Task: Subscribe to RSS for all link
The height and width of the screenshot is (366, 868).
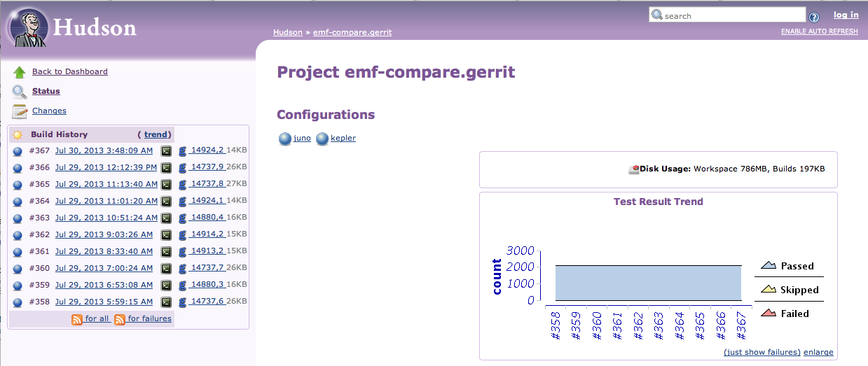Action: 97,319
